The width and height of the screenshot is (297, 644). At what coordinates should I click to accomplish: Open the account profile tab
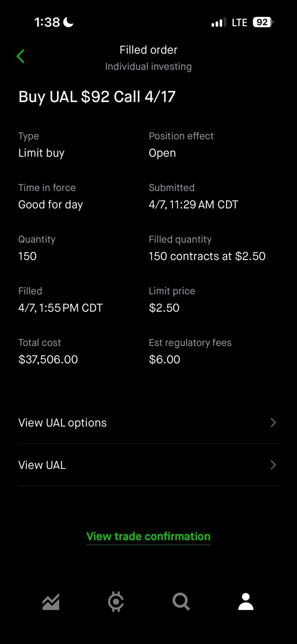click(x=246, y=602)
